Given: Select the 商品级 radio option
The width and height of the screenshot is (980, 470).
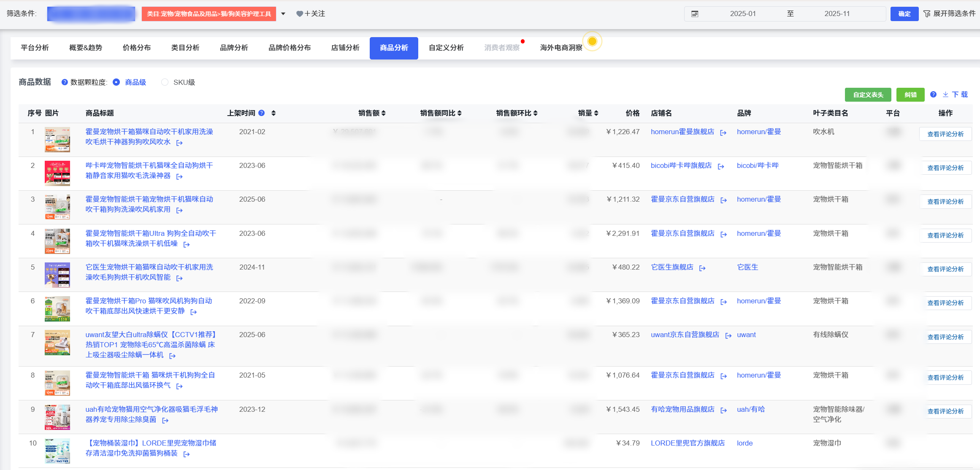Looking at the screenshot, I should point(116,82).
